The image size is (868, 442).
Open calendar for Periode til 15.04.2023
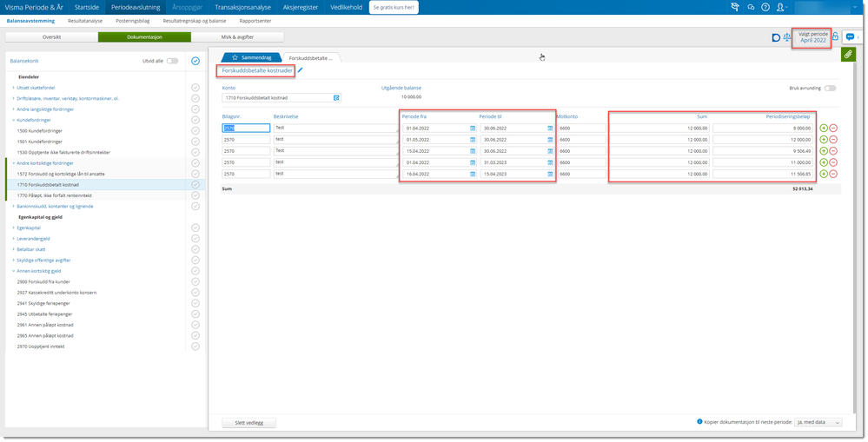pos(550,175)
